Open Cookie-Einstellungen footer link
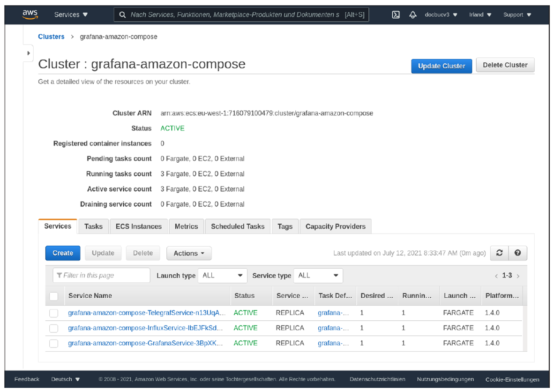Image resolution: width=554 pixels, height=392 pixels. point(512,379)
